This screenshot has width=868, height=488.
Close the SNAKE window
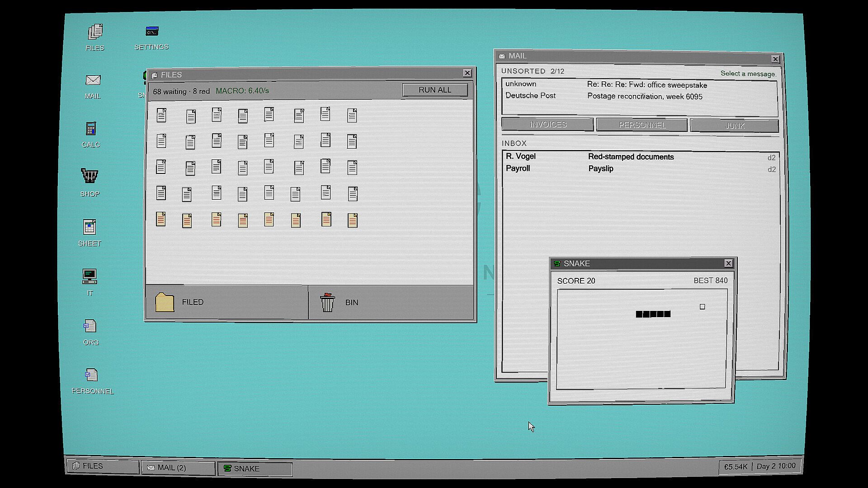[x=728, y=263]
